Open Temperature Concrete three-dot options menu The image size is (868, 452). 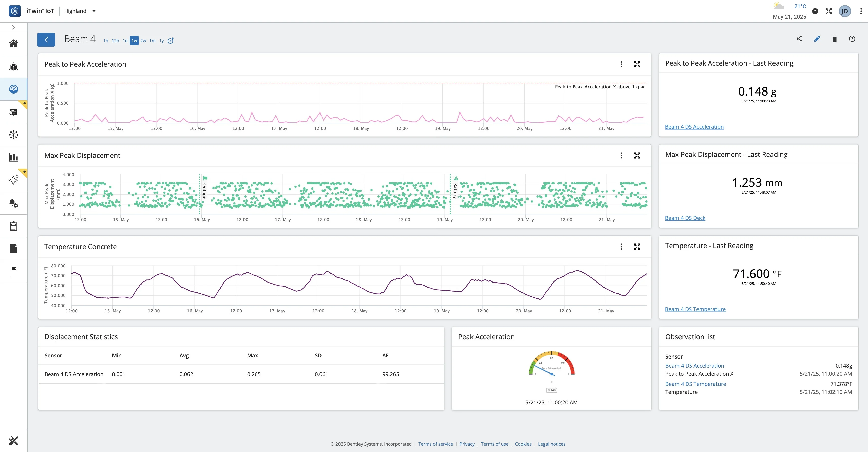pyautogui.click(x=621, y=247)
